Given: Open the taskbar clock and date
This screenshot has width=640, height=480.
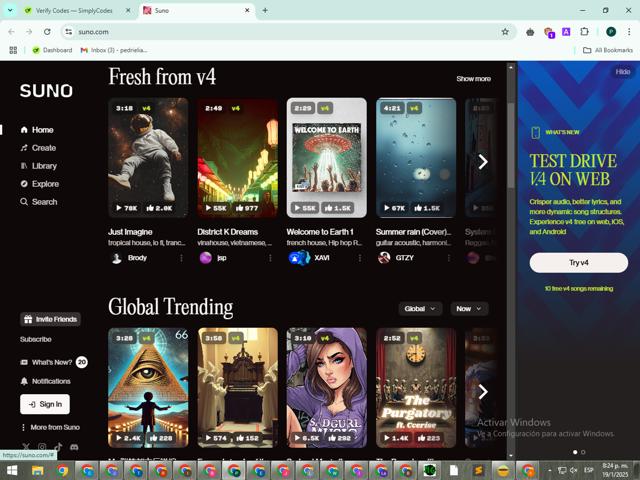Looking at the screenshot, I should tap(616, 470).
